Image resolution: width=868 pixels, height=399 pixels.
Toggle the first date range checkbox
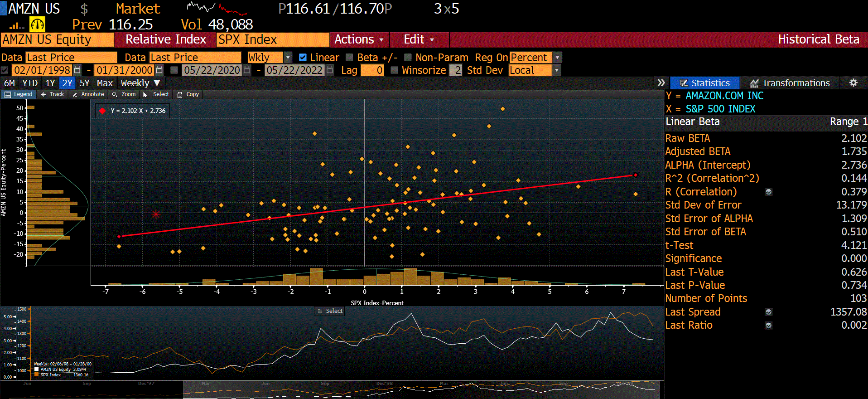(x=5, y=70)
